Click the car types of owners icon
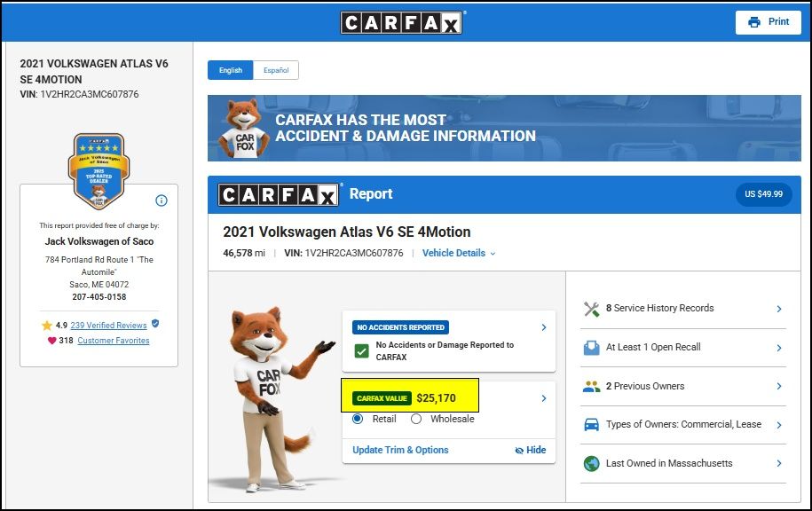Screen dimensions: 812x511 591,425
